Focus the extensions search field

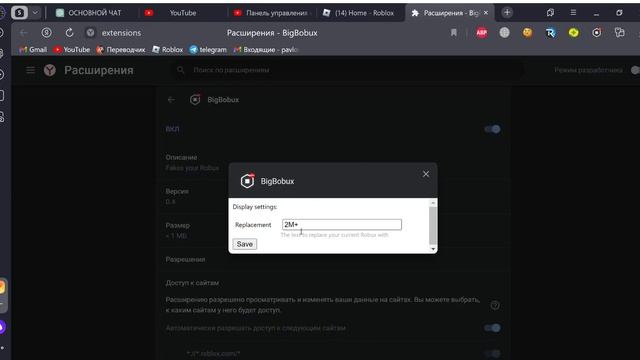347,70
